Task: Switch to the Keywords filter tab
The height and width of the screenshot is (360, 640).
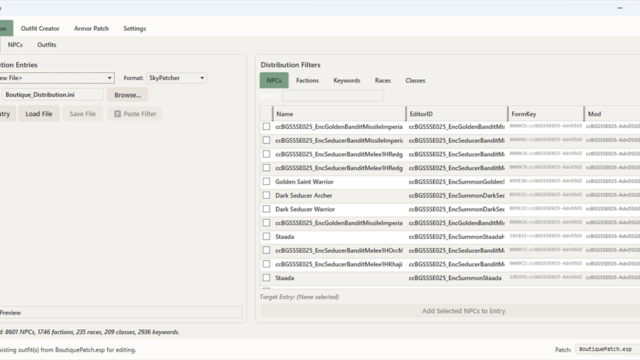Action: (347, 80)
